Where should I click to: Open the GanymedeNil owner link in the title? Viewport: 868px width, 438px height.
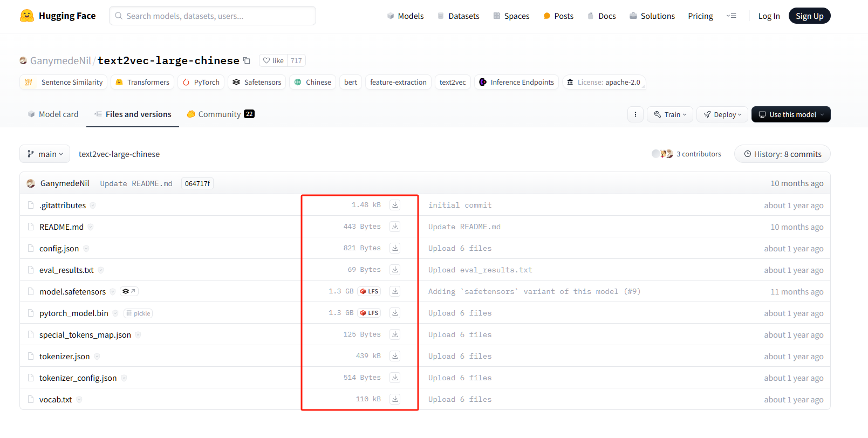coord(60,60)
